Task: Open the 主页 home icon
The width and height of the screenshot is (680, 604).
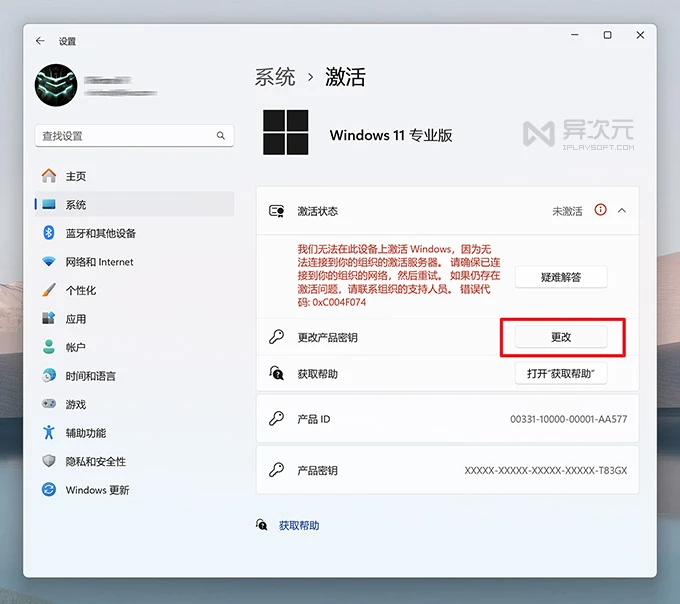Action: 49,176
